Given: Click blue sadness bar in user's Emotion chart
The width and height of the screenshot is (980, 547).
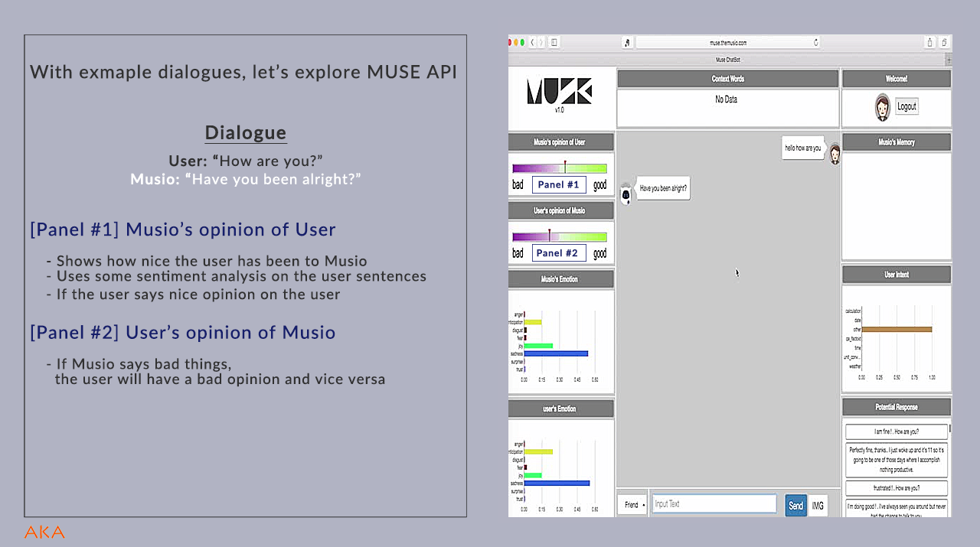Looking at the screenshot, I should (x=557, y=484).
